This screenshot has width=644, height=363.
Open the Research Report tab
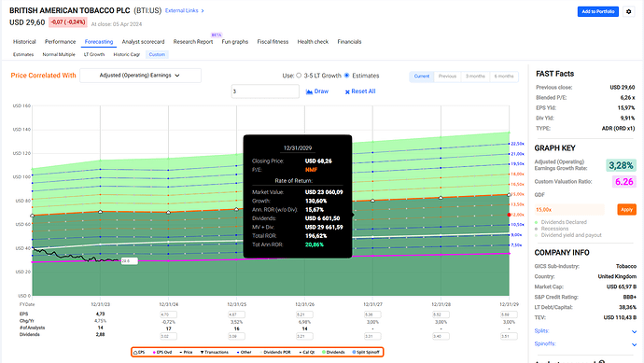[193, 42]
